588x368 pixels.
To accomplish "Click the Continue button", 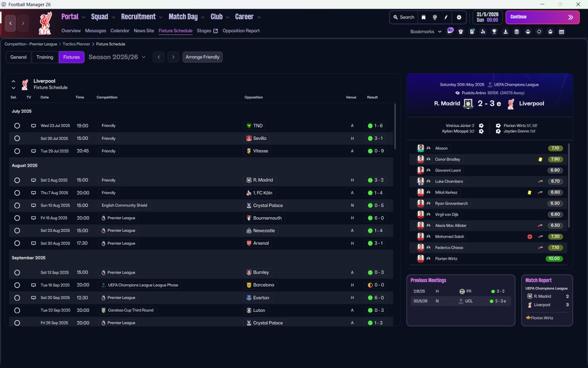I will click(x=543, y=17).
